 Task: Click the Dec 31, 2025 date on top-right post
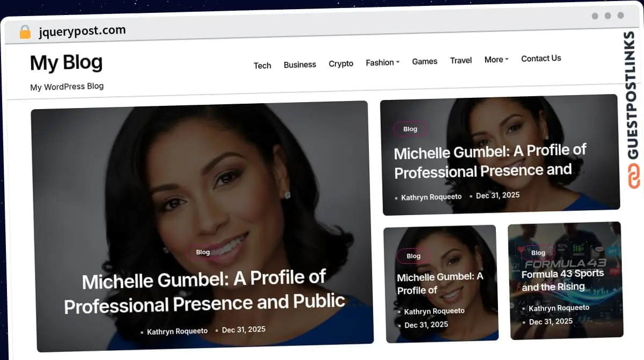tap(497, 195)
